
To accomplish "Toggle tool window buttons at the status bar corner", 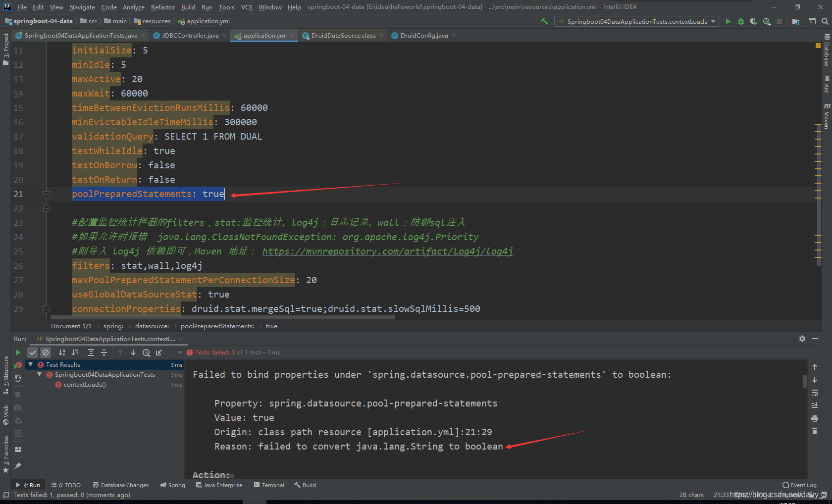I will pos(6,495).
